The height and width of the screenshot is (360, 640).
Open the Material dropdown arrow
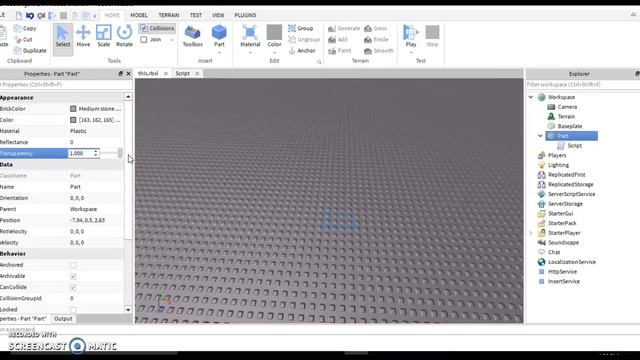pos(250,53)
